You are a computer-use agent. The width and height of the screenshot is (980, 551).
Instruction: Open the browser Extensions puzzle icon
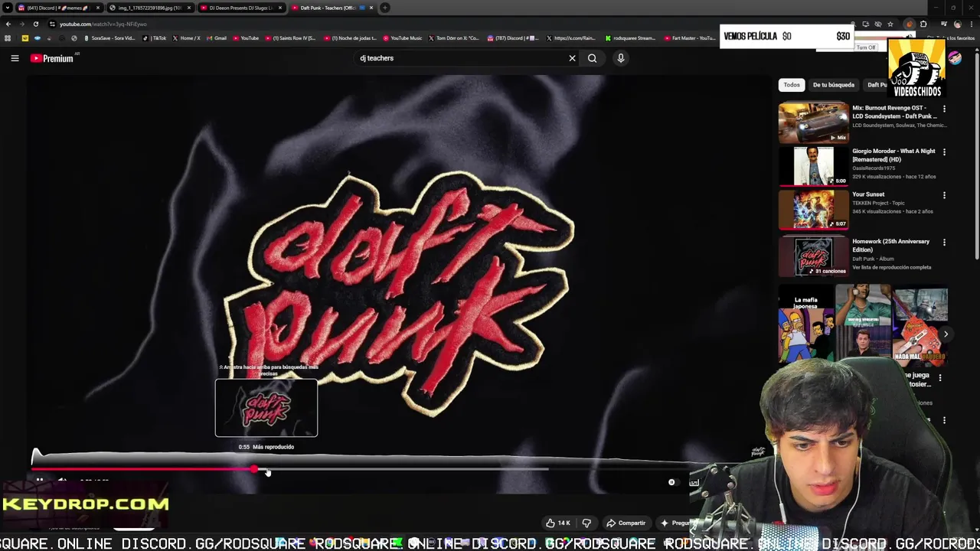coord(923,24)
